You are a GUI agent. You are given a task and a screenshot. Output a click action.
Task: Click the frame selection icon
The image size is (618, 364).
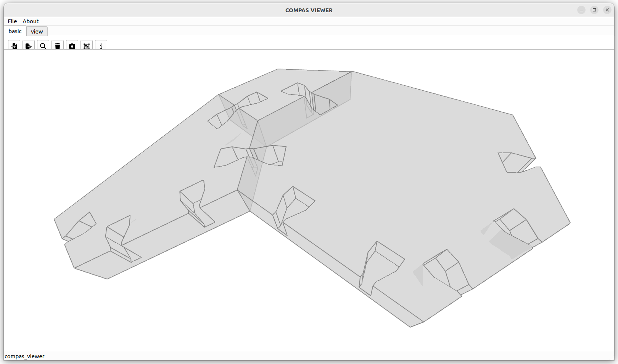point(87,46)
